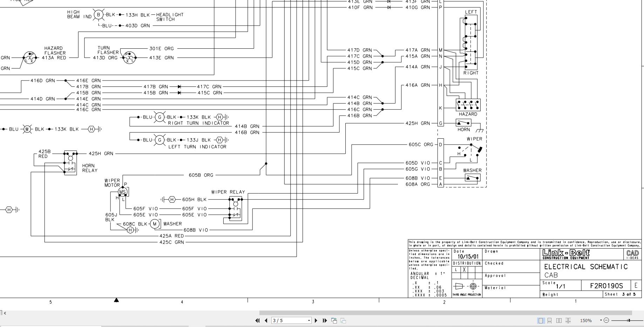The width and height of the screenshot is (644, 327).
Task: Click the drawing number F2R0190S
Action: click(606, 286)
